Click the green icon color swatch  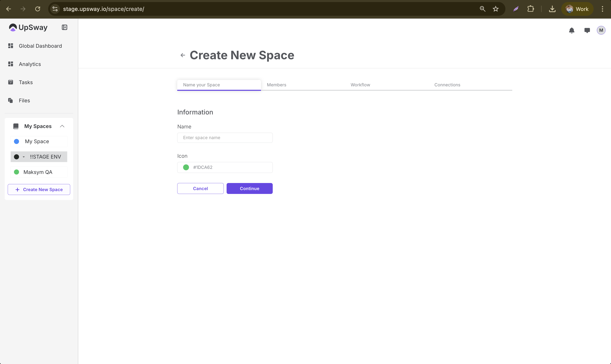click(x=186, y=167)
